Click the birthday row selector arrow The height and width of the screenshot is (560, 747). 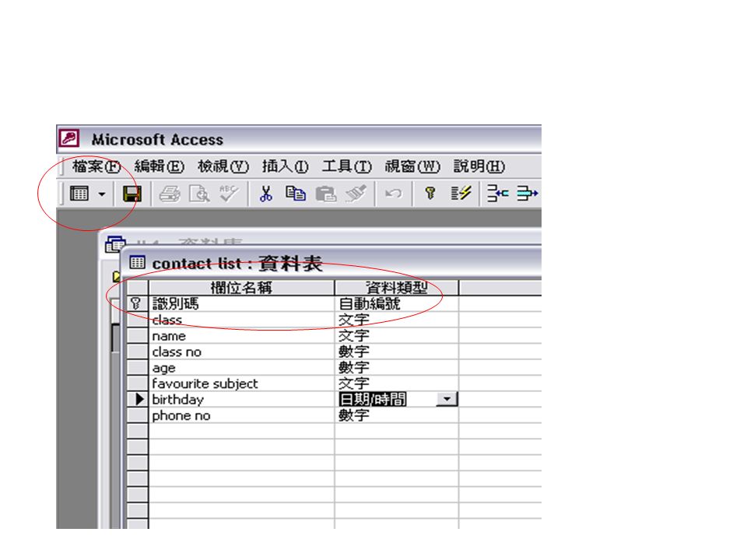pos(137,399)
